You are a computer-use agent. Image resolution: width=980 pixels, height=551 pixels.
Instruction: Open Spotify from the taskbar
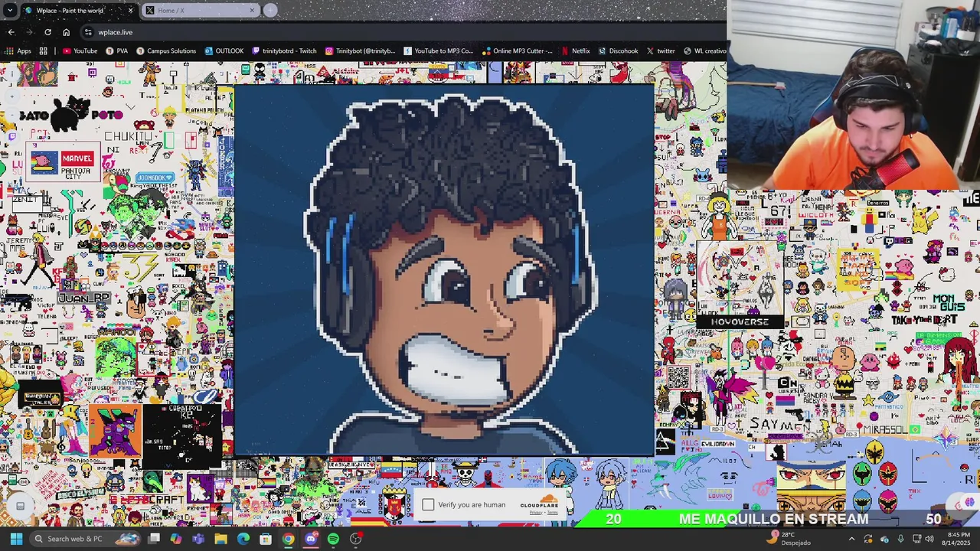pyautogui.click(x=333, y=539)
